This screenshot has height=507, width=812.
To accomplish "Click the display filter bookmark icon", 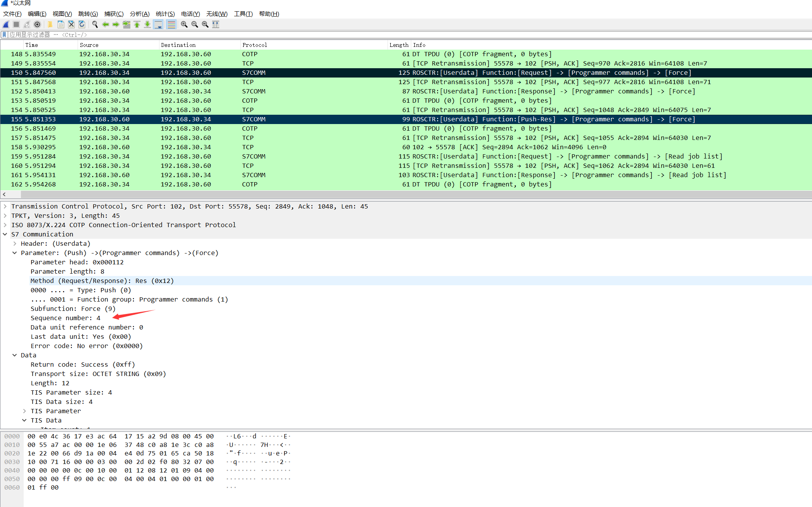I will click(4, 35).
